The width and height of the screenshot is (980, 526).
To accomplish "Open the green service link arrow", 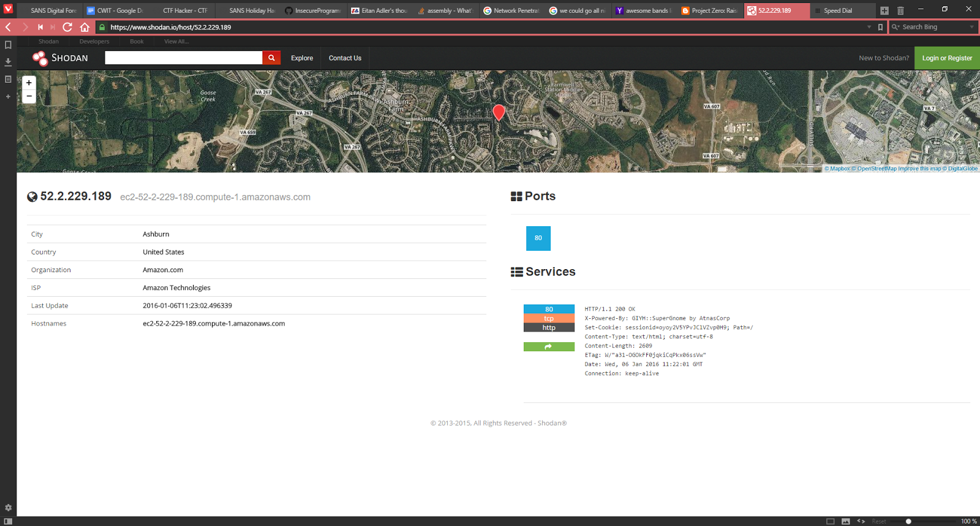I will 549,347.
